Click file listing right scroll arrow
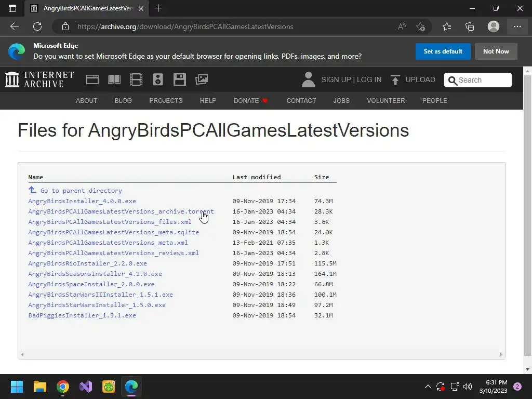 tap(501, 354)
